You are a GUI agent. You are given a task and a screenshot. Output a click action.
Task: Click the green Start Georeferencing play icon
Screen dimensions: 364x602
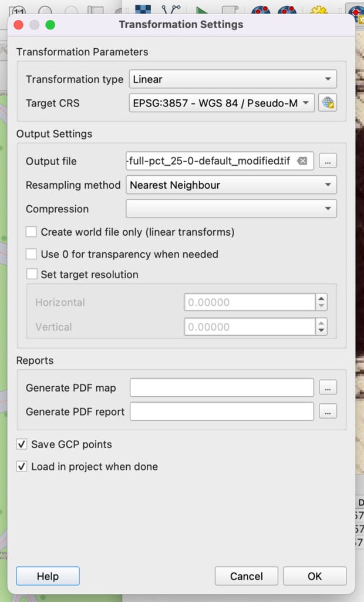[201, 10]
